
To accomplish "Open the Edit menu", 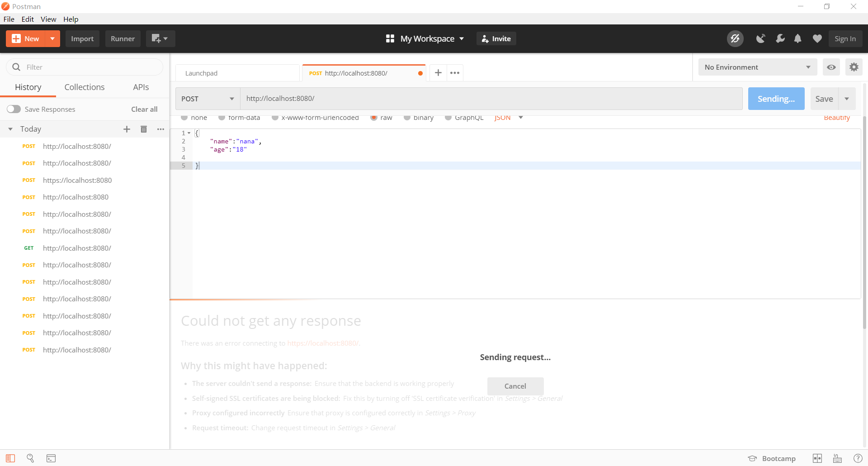I will 28,19.
